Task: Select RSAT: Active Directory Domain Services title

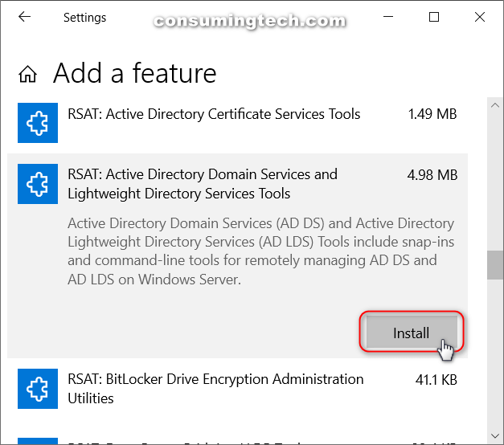Action: point(203,184)
